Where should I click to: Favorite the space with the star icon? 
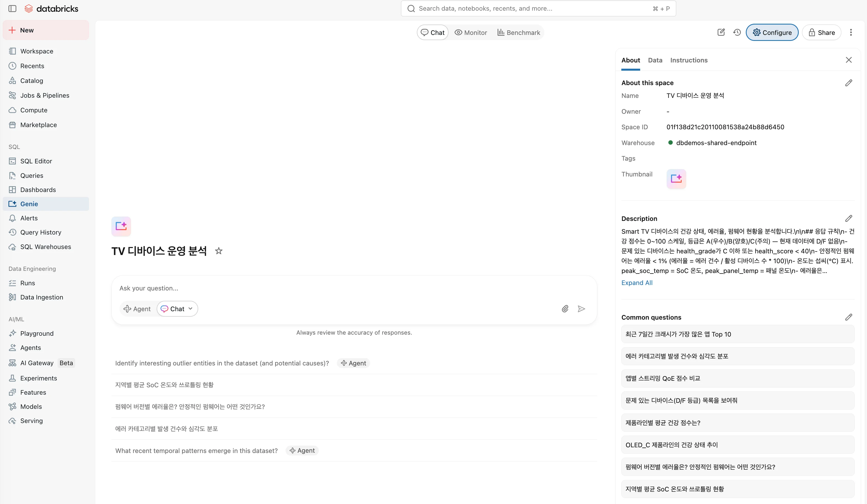click(x=218, y=251)
